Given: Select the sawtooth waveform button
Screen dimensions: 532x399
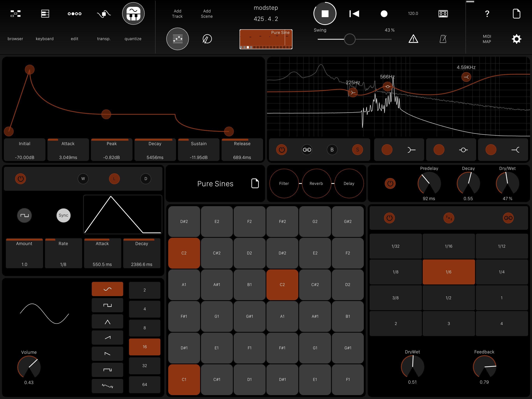Looking at the screenshot, I should point(107,338).
